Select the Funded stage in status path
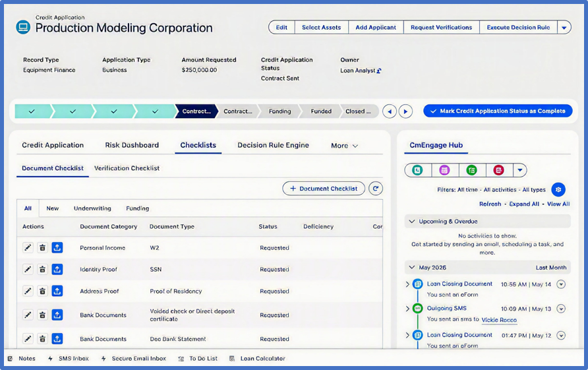The height and width of the screenshot is (370, 588). (321, 111)
